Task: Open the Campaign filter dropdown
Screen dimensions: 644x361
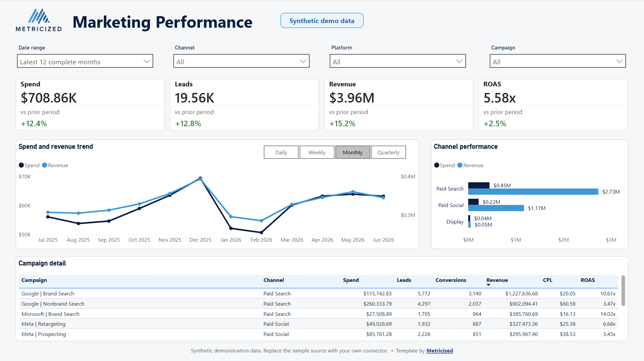Action: pos(558,61)
